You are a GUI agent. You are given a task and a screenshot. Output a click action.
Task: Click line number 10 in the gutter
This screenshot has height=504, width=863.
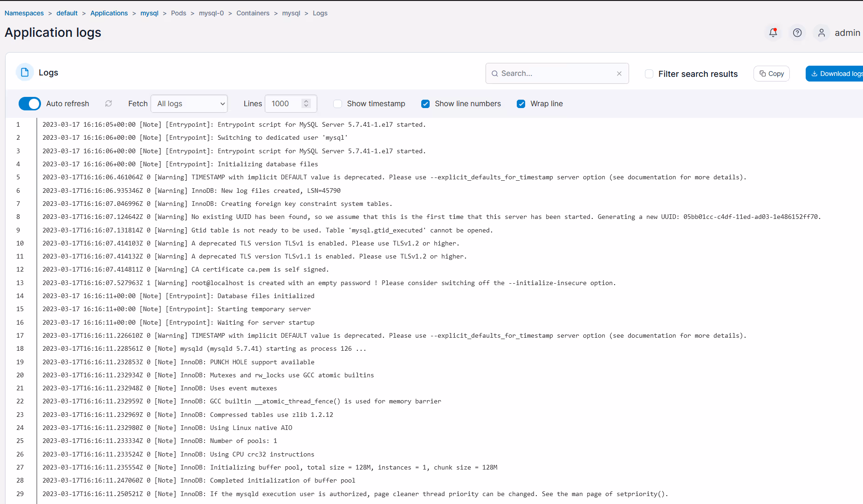[20, 243]
